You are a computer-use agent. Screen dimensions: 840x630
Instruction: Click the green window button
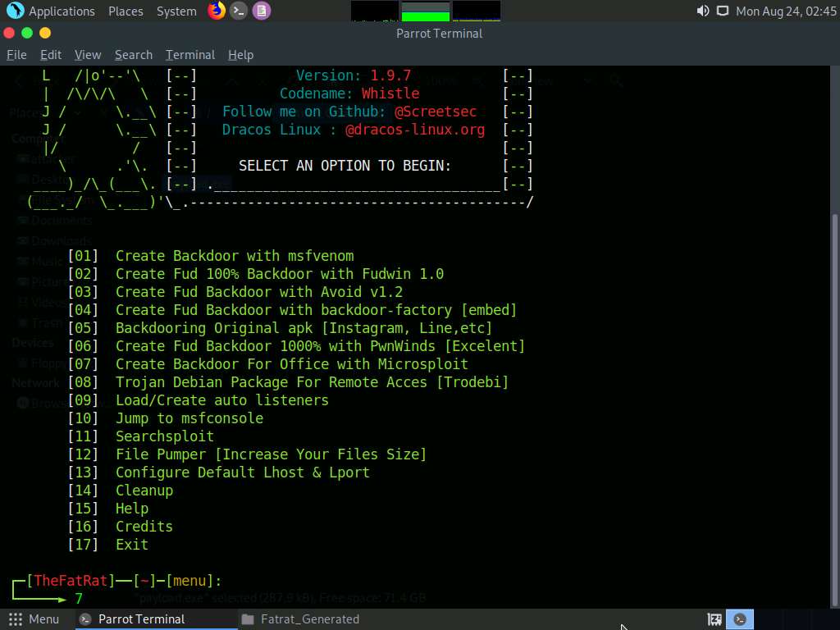[x=27, y=33]
